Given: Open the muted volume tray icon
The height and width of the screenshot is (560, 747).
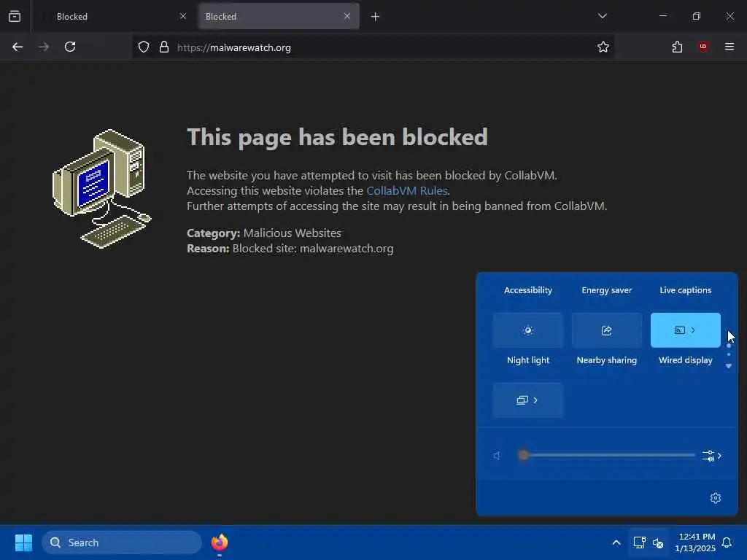Looking at the screenshot, I should coord(658,542).
